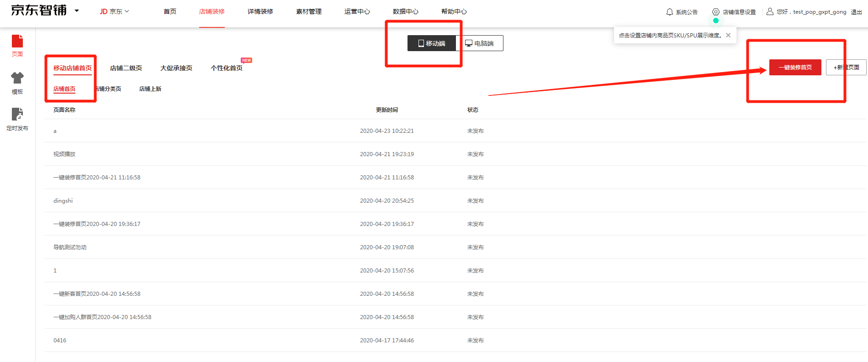Select the 店铺上新 sub-tab
The height and width of the screenshot is (362, 868).
(x=150, y=89)
